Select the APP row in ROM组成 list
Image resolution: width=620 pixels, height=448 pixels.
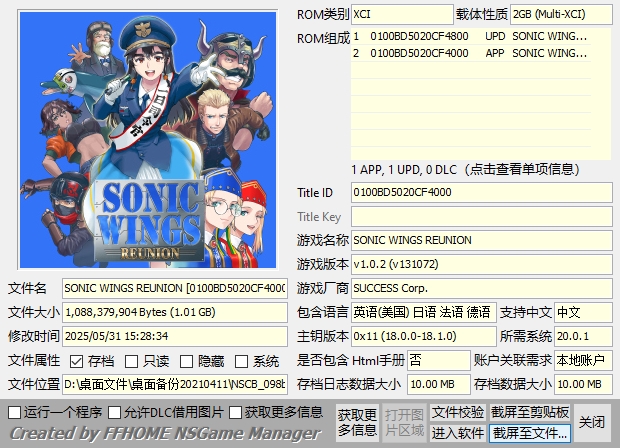(480, 53)
